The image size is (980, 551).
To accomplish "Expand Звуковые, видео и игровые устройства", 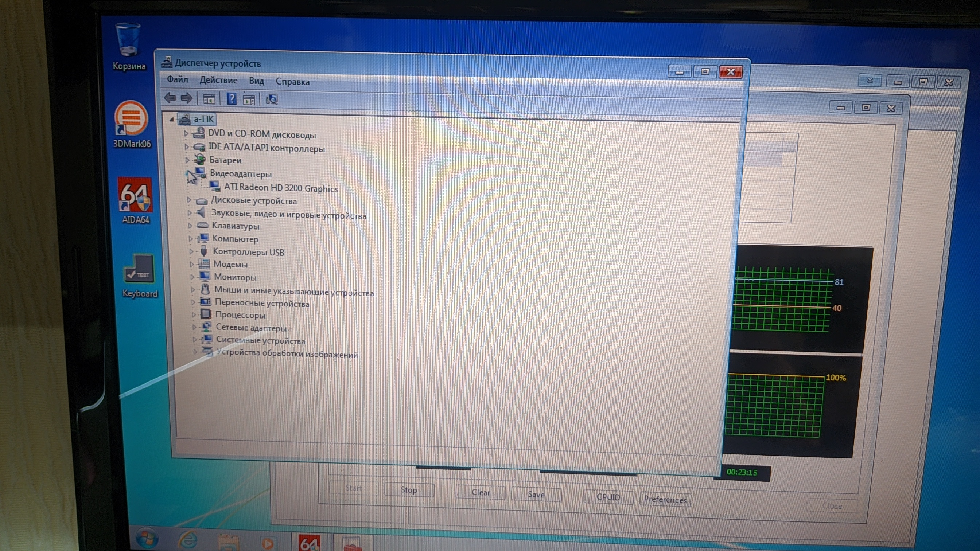I will tap(190, 212).
